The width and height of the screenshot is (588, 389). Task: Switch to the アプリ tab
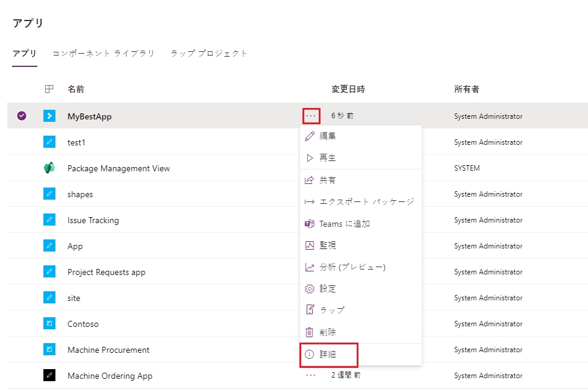pyautogui.click(x=24, y=53)
